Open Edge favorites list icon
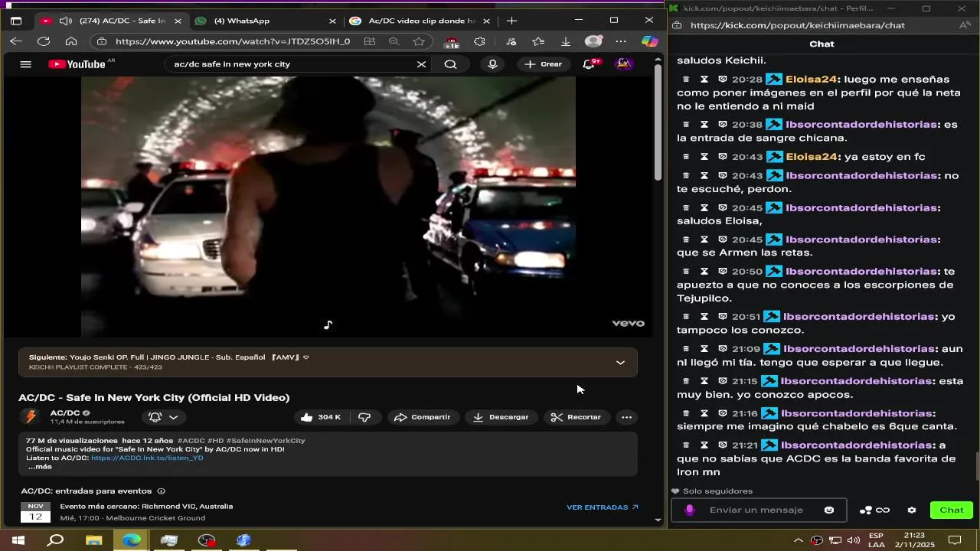Image resolution: width=980 pixels, height=551 pixels. click(538, 41)
